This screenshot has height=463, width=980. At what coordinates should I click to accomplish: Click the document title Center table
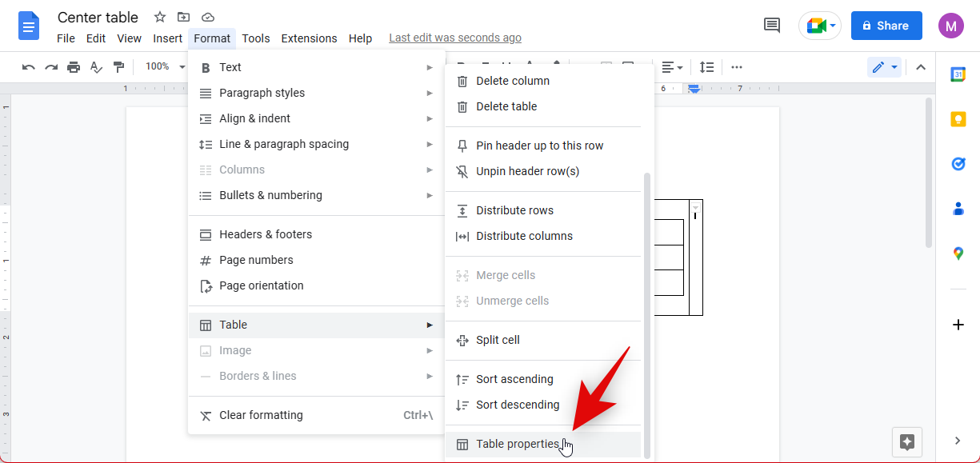tap(98, 18)
